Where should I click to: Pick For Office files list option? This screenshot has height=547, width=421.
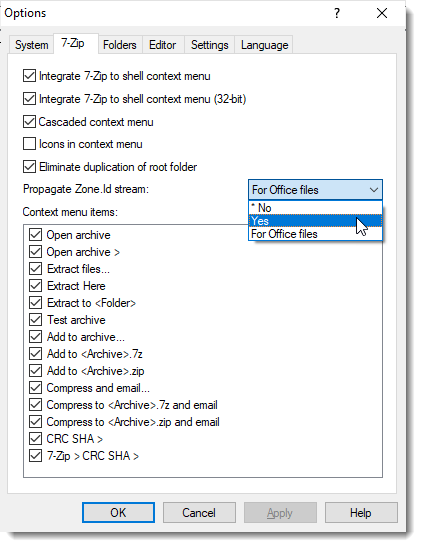(315, 234)
